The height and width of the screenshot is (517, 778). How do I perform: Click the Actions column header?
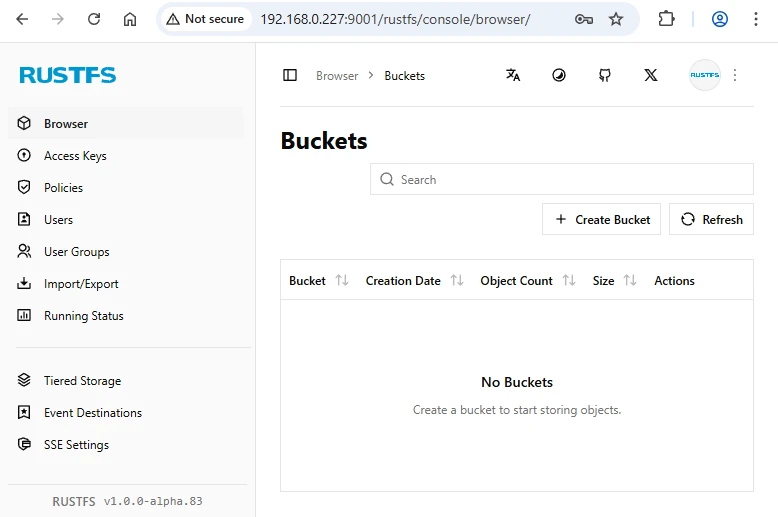[674, 281]
